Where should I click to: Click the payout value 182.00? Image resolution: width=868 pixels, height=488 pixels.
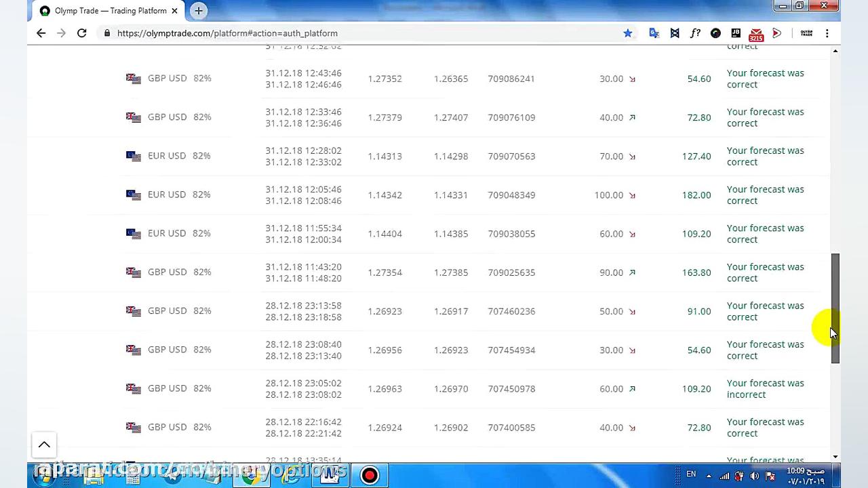(696, 195)
